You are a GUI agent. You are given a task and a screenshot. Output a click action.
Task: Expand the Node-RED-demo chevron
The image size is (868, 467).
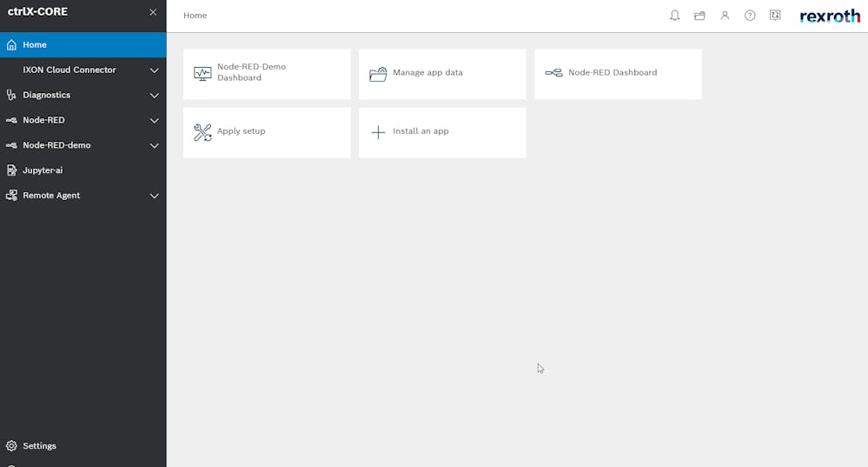click(155, 146)
